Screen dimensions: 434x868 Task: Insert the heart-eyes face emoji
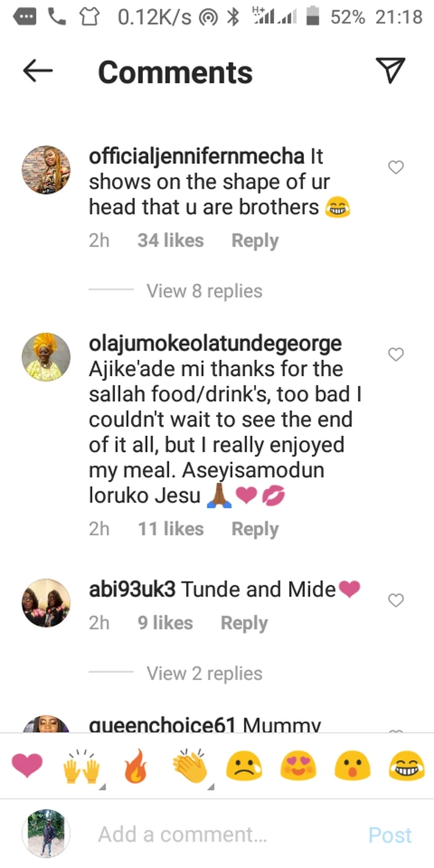tap(298, 767)
